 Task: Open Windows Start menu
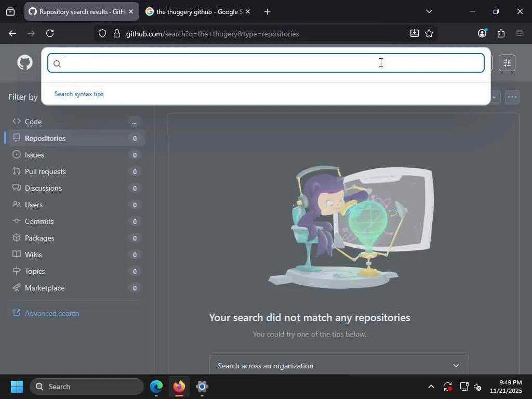(17, 387)
